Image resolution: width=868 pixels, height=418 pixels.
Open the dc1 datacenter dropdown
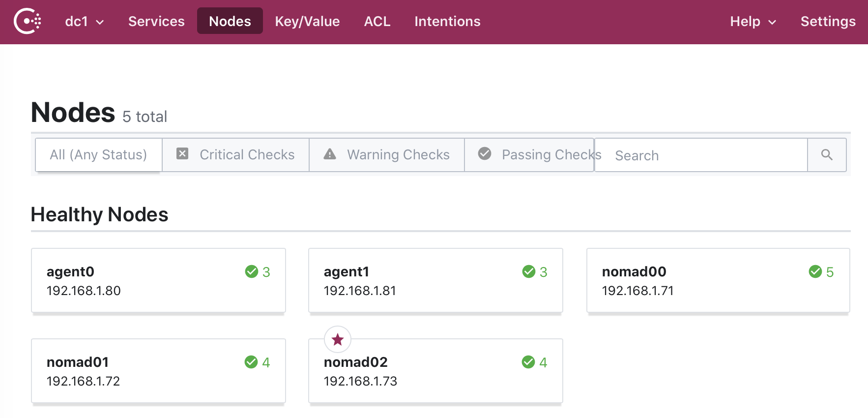pos(84,21)
